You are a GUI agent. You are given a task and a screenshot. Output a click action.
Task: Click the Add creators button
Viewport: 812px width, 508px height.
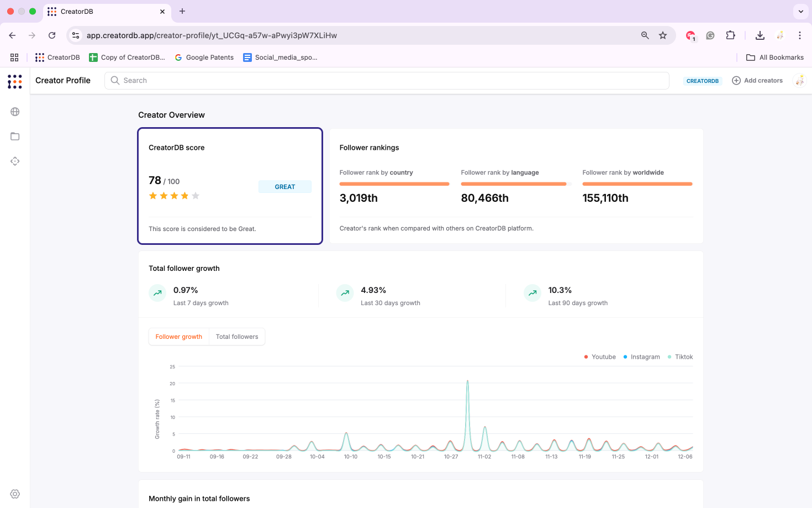757,81
